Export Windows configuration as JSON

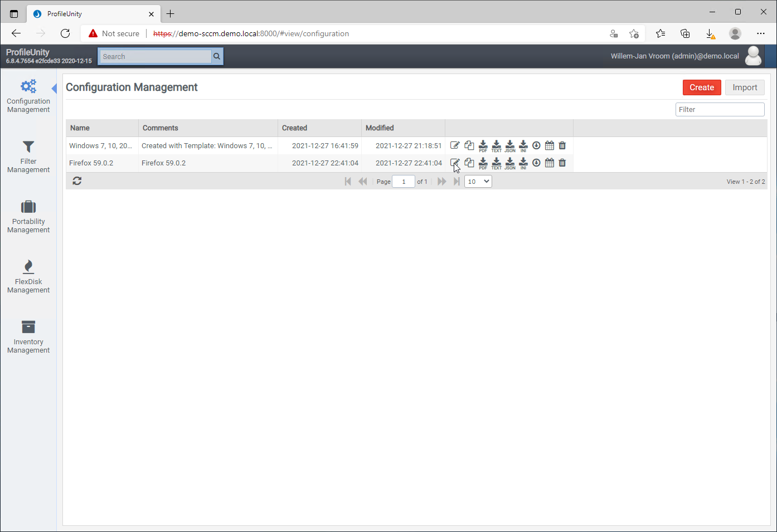(509, 145)
